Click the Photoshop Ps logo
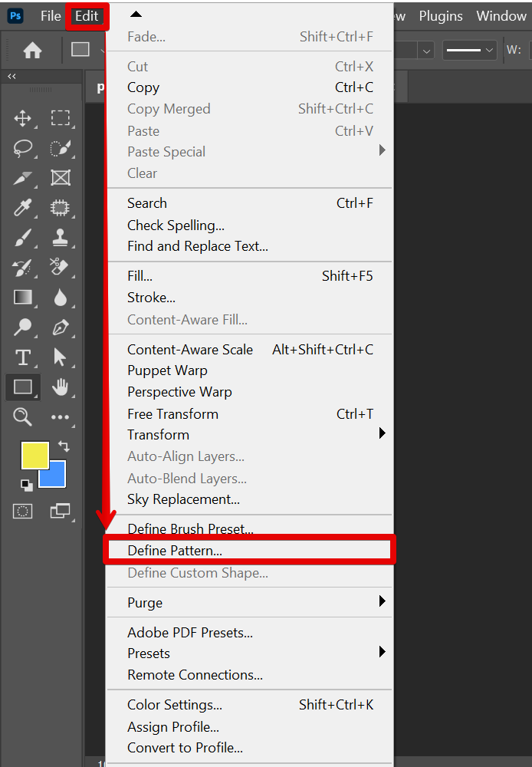Viewport: 532px width, 767px height. point(15,15)
